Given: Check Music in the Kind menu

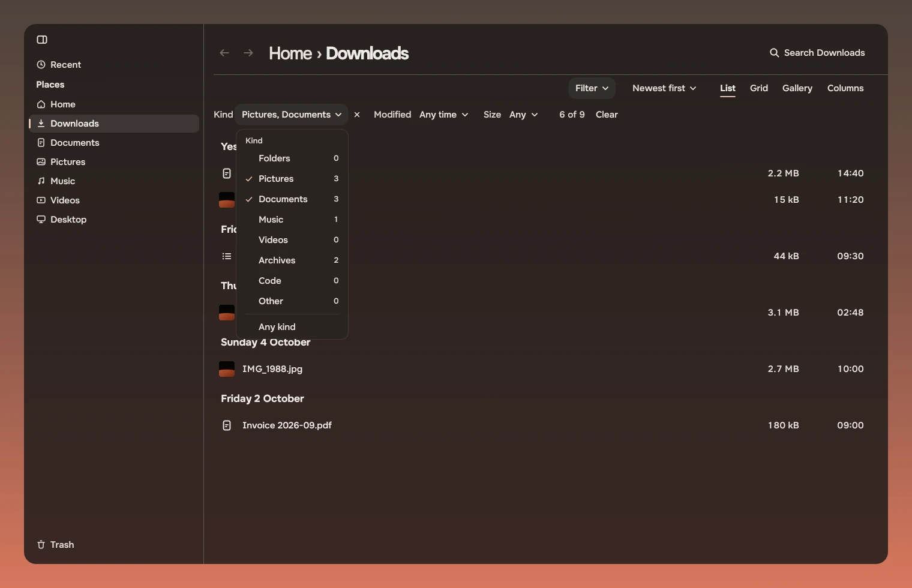Looking at the screenshot, I should coord(292,220).
